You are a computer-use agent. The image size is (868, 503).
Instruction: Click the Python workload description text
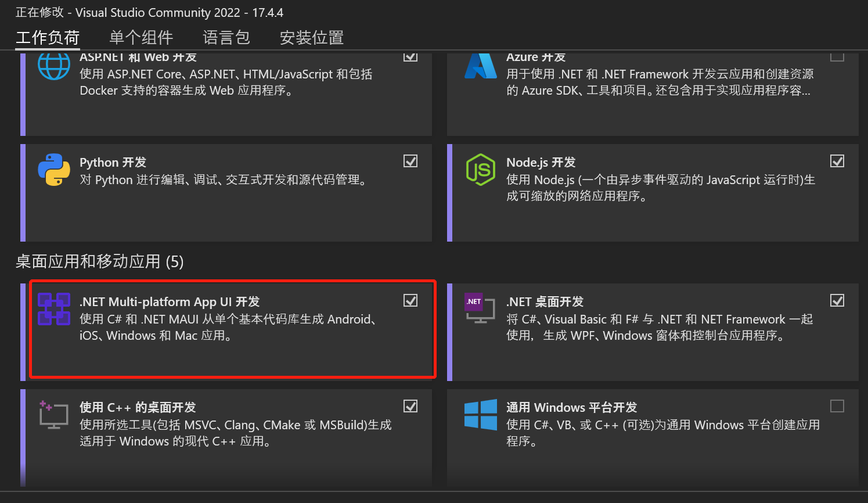tap(224, 180)
